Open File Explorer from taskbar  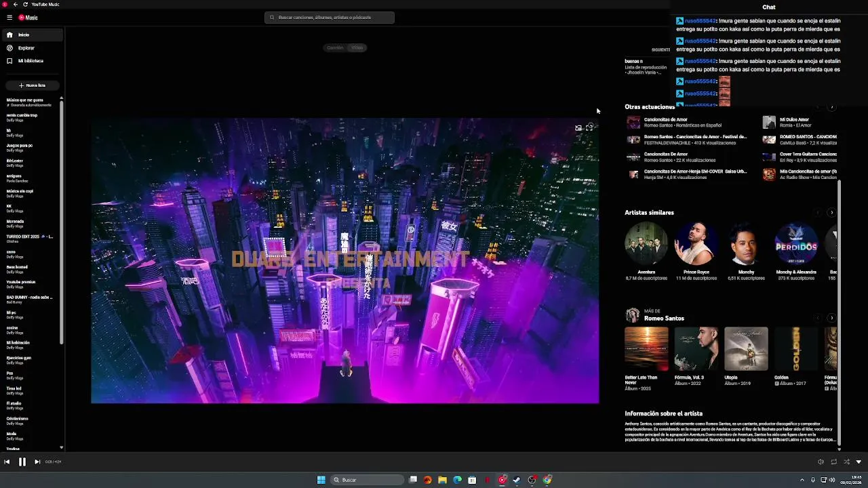[x=442, y=480]
